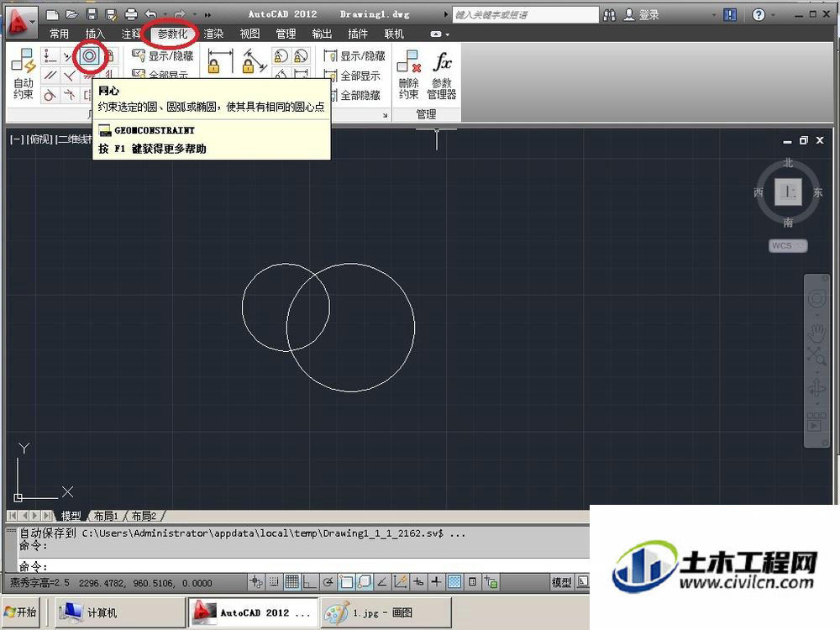
Task: Switch to the 插入 ribbon tab
Action: point(95,34)
